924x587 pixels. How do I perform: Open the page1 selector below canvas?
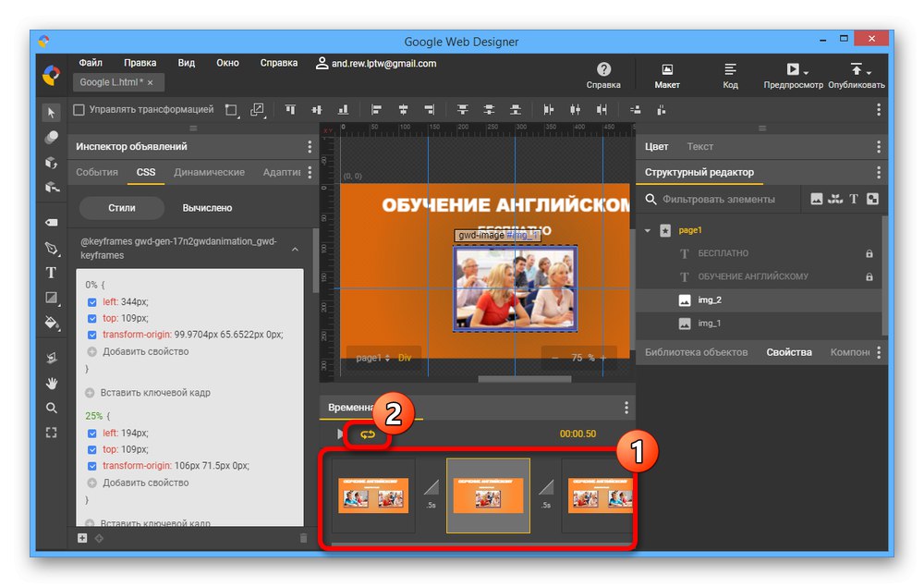372,358
